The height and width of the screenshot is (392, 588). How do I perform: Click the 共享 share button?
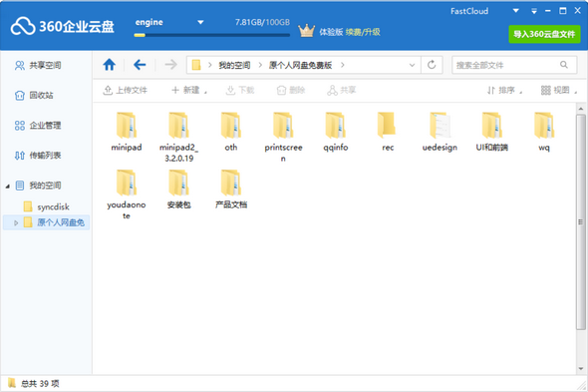[x=341, y=90]
